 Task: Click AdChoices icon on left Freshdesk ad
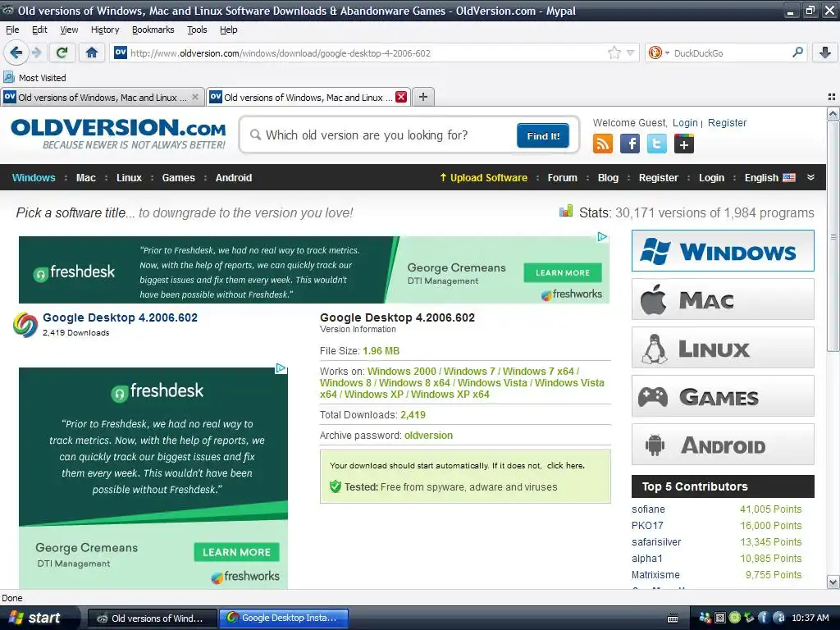[281, 368]
